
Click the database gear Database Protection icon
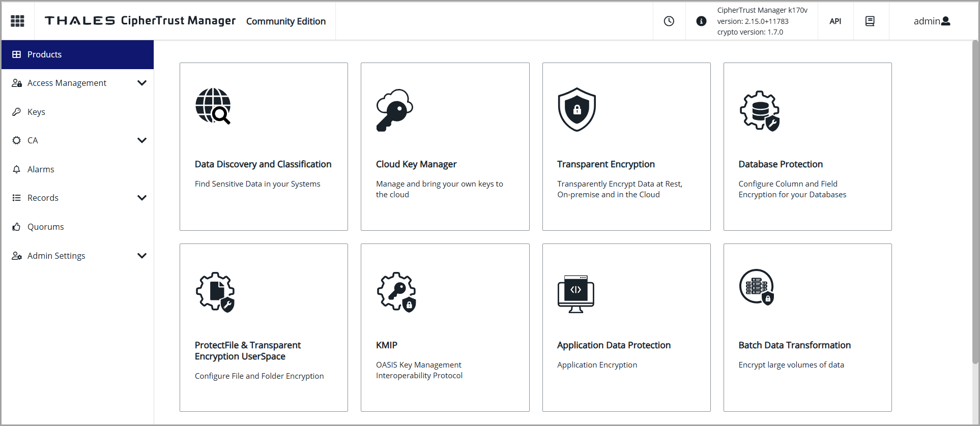click(x=759, y=110)
